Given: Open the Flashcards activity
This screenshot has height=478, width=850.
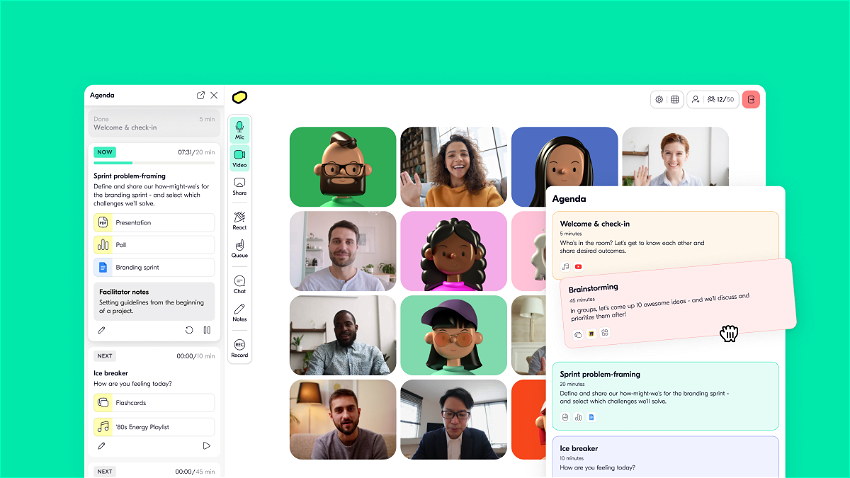Looking at the screenshot, I should point(154,403).
